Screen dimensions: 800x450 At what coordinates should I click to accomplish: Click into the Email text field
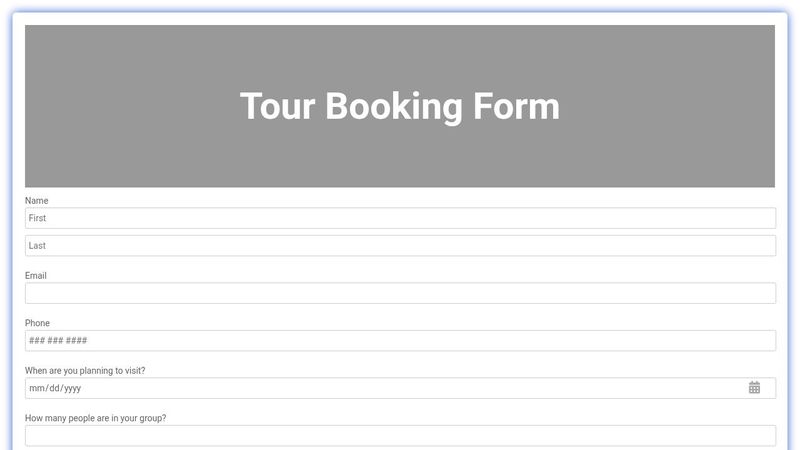click(x=400, y=293)
